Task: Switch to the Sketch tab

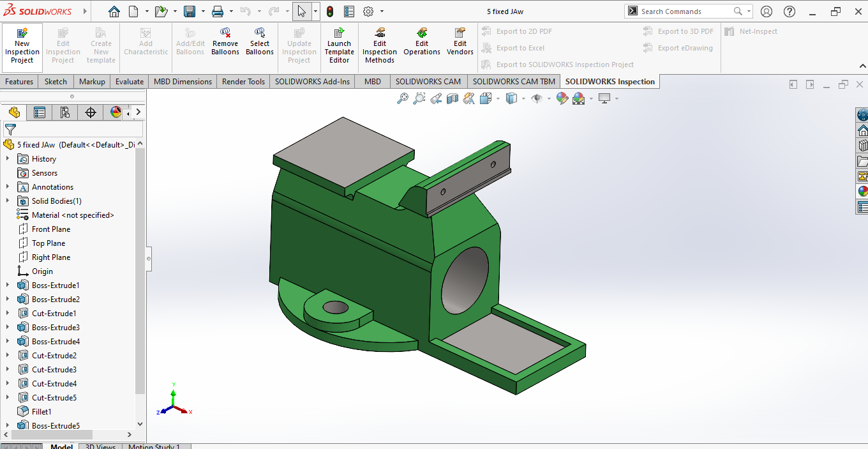Action: (x=56, y=82)
